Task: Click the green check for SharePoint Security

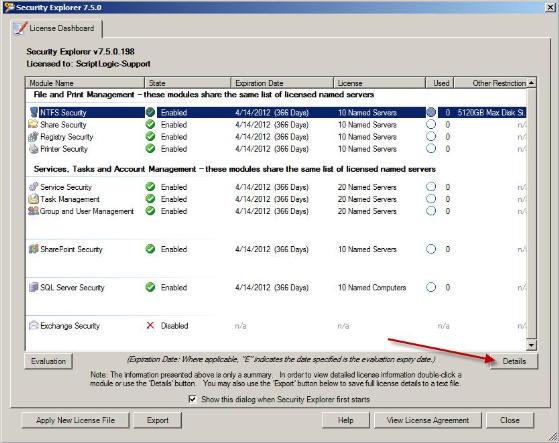Action: (150, 249)
